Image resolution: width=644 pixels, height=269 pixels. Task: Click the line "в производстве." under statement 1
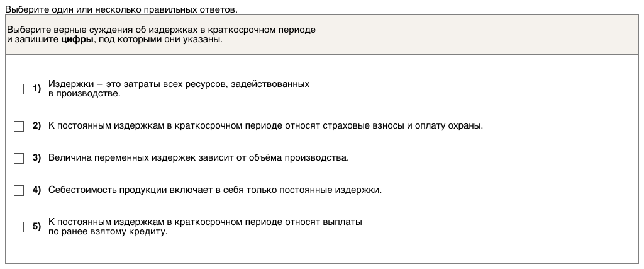(84, 94)
